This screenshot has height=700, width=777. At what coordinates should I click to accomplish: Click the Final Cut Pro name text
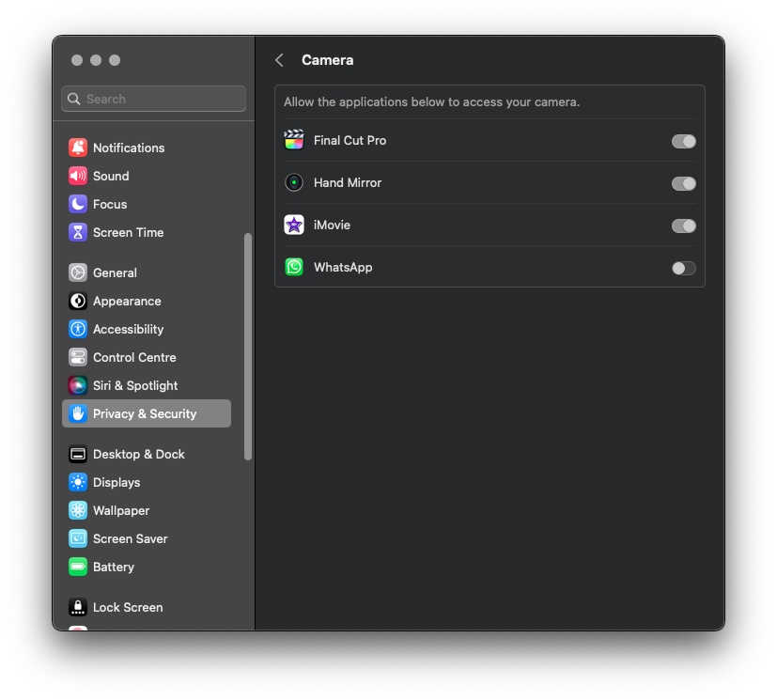point(350,140)
